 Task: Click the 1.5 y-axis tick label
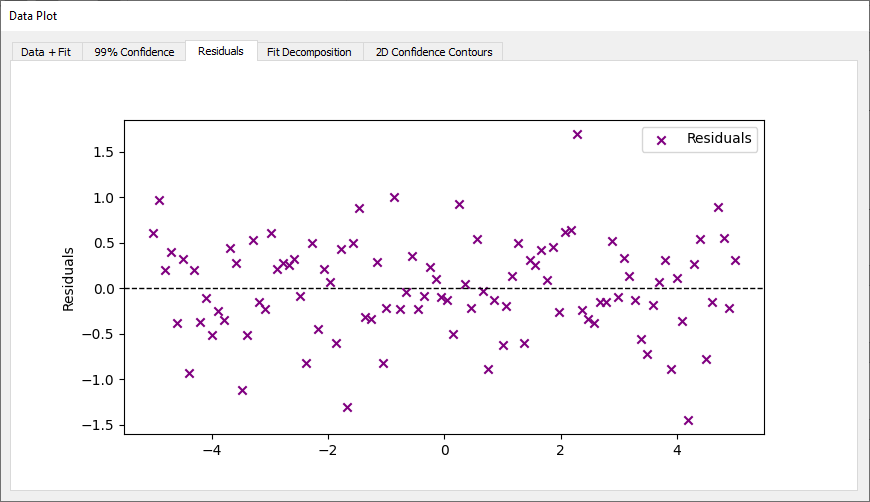[104, 153]
